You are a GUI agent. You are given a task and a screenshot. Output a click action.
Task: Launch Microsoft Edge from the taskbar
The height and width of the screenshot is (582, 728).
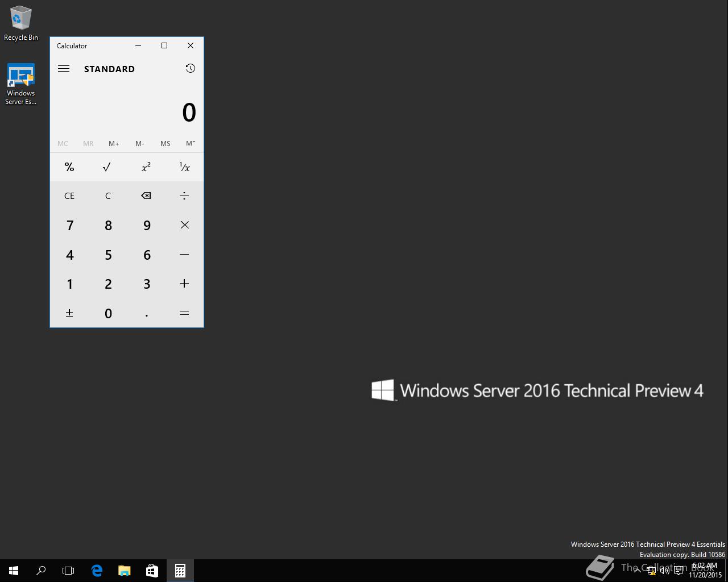click(97, 571)
